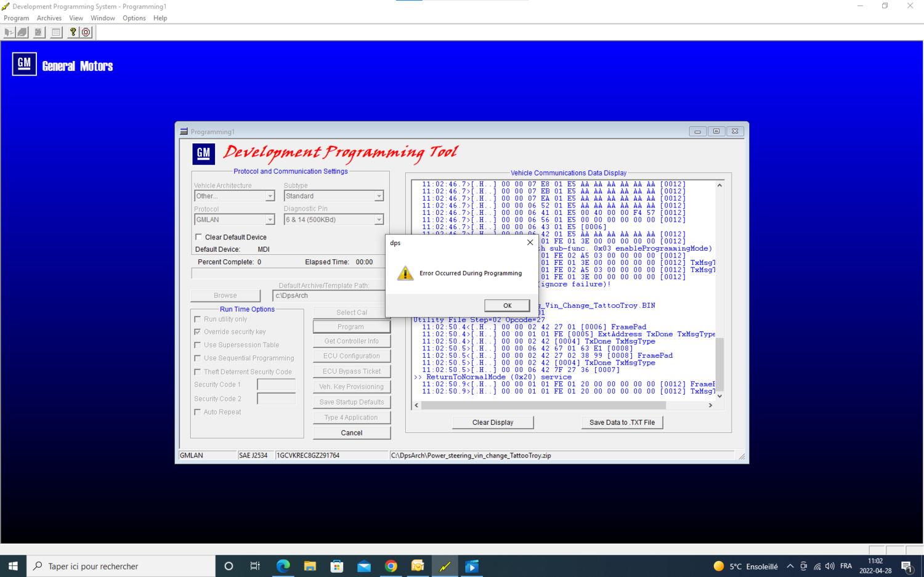Viewport: 924px width, 577px height.
Task: Open the Diagnostic Pin dropdown
Action: click(x=379, y=220)
